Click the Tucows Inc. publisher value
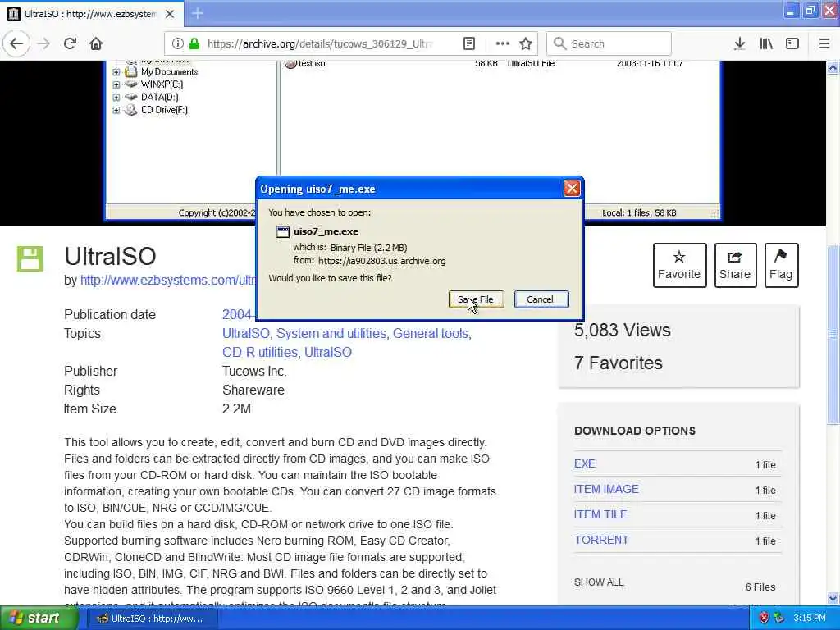840x630 pixels. click(254, 372)
